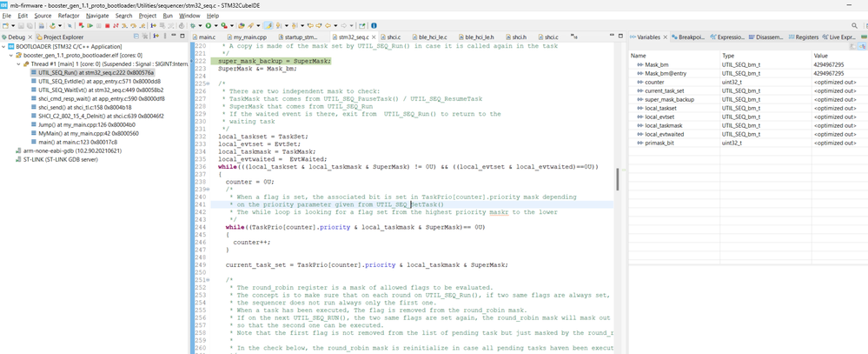
Task: Select the MyMain() stack frame
Action: tap(84, 133)
